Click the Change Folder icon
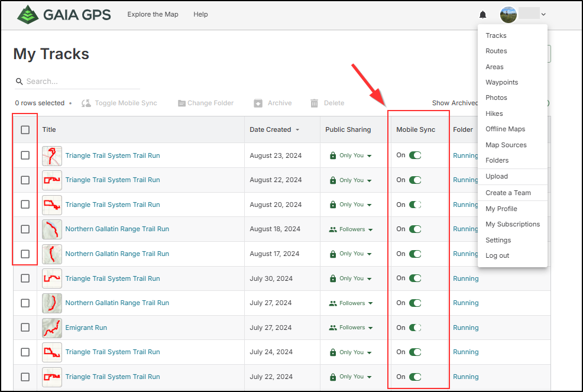The image size is (583, 392). pos(182,103)
